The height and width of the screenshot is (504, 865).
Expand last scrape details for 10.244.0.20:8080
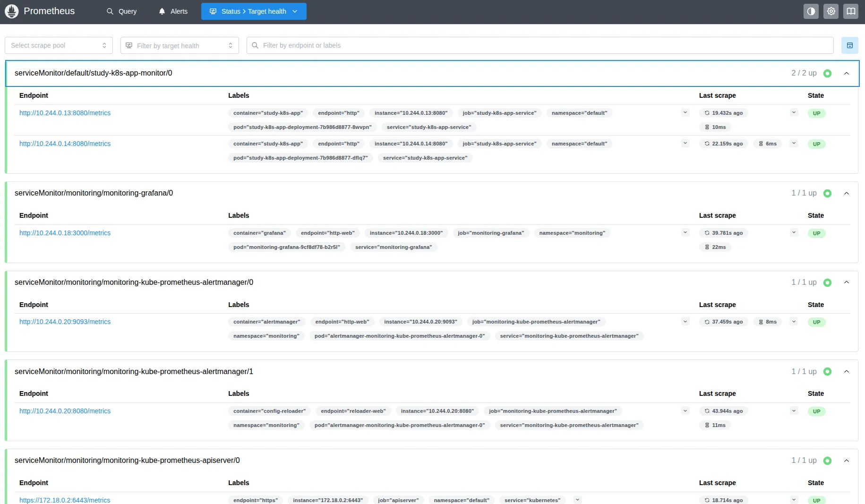(794, 410)
